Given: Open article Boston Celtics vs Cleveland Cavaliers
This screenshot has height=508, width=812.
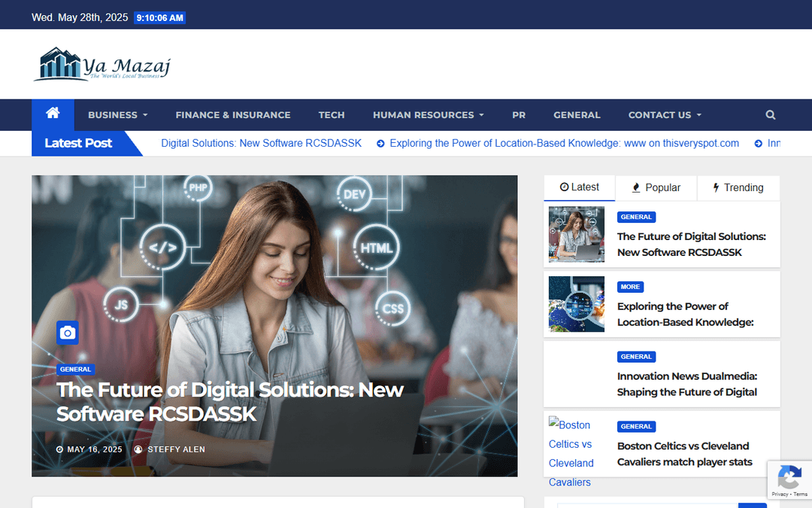Looking at the screenshot, I should coord(685,454).
